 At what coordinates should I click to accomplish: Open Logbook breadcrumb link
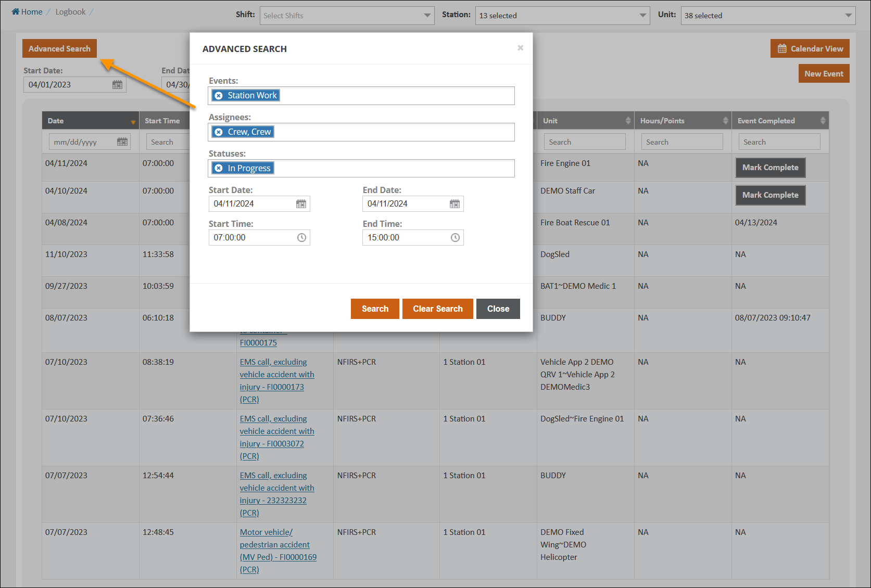click(70, 12)
